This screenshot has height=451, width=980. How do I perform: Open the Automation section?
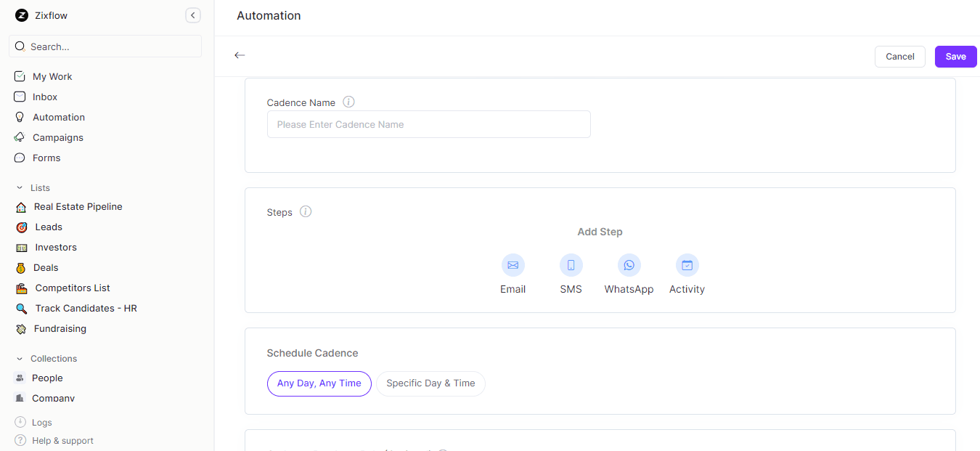click(59, 117)
